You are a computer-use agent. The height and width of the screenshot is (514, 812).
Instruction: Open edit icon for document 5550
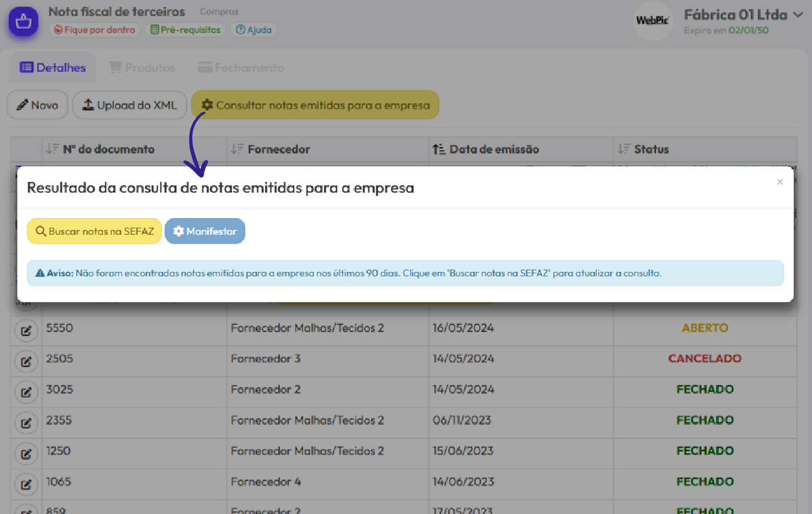tap(25, 330)
